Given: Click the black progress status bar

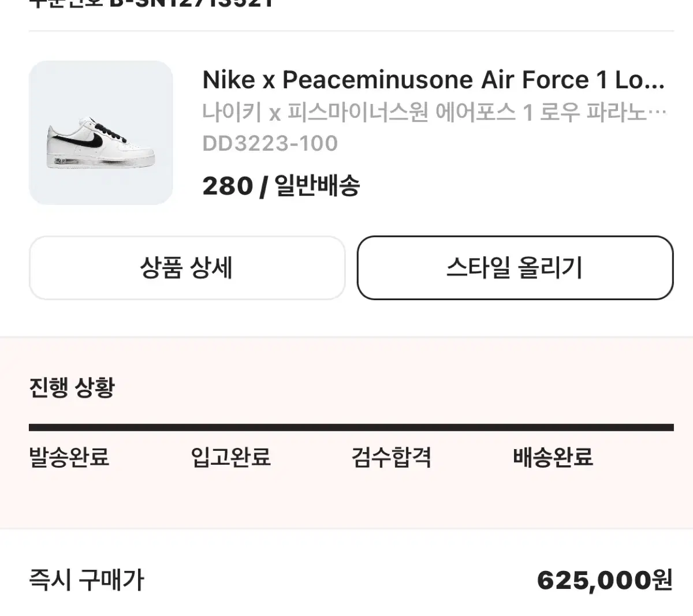Looking at the screenshot, I should pos(351,428).
